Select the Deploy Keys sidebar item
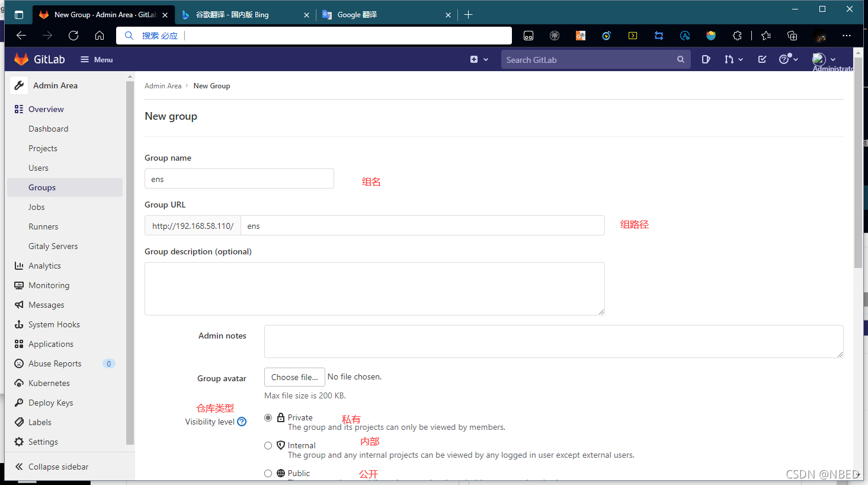Screen dimensions: 868x485 click(x=50, y=402)
